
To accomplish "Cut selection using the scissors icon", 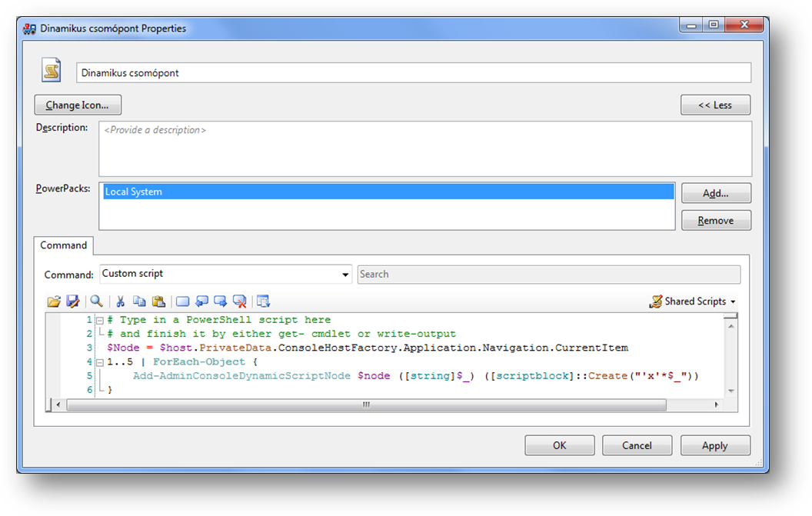I will coord(120,301).
